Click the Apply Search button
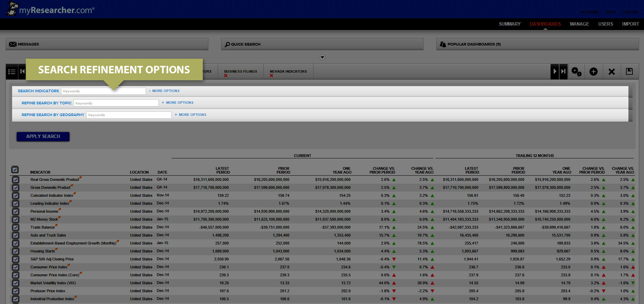This screenshot has width=644, height=304. point(43,137)
